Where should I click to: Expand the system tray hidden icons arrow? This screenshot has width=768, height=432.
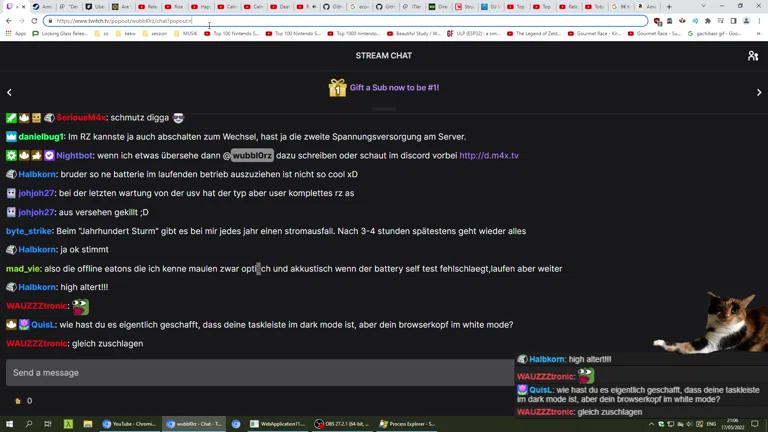[652, 424]
